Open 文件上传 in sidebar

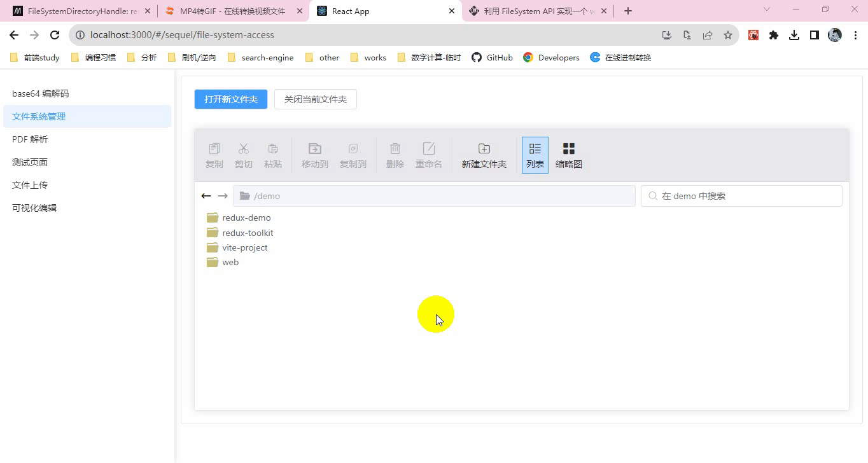(87, 185)
